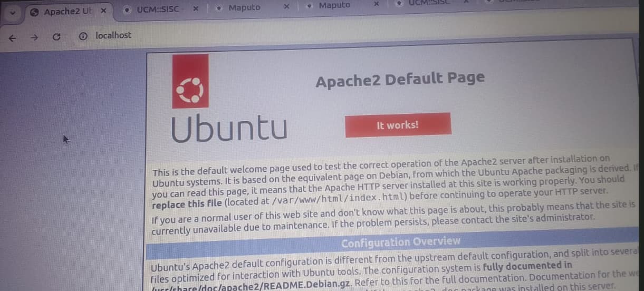This screenshot has height=291, width=644.
Task: Click the red It works! banner
Action: tap(398, 125)
